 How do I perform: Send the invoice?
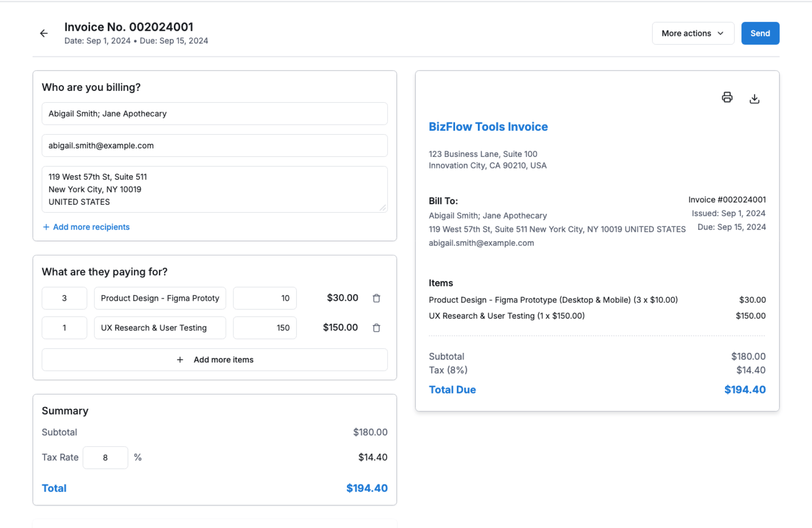pyautogui.click(x=760, y=33)
